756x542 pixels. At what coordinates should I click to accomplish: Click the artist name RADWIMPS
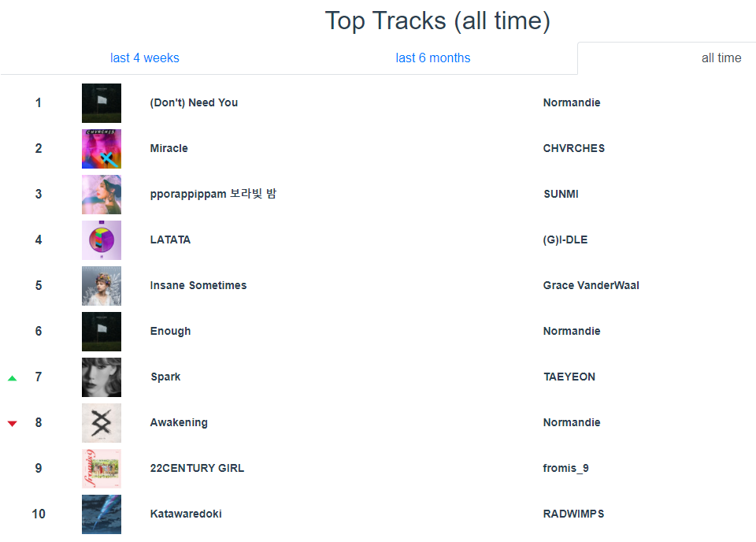(573, 514)
